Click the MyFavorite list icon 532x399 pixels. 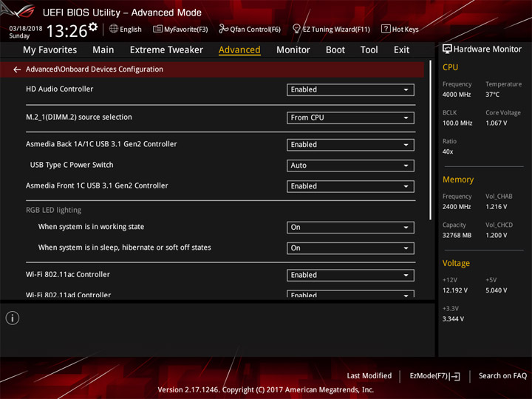157,29
